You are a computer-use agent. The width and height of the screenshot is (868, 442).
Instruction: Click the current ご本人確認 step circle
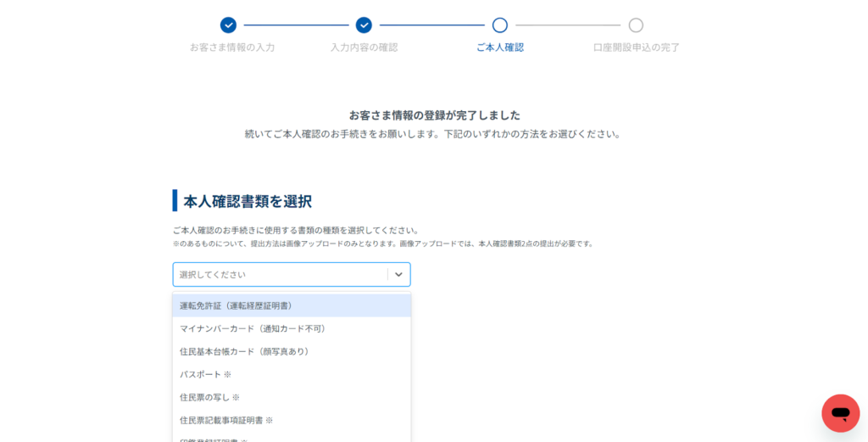coord(500,25)
